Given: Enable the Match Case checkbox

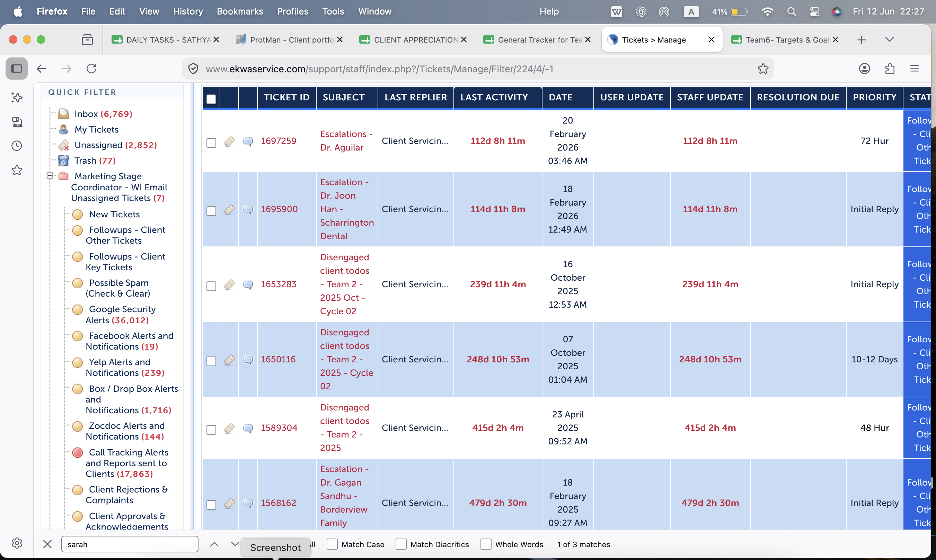Looking at the screenshot, I should (x=332, y=544).
